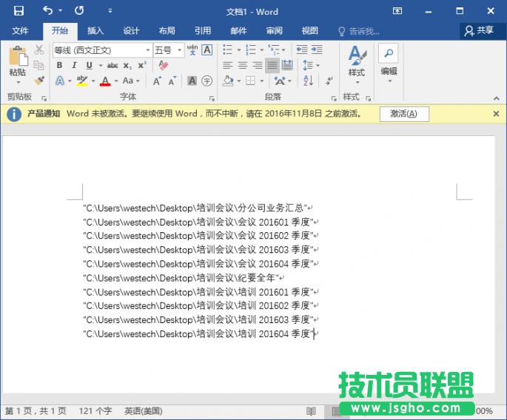Image resolution: width=507 pixels, height=420 pixels.
Task: Click the Undo arrow icon
Action: tap(48, 11)
